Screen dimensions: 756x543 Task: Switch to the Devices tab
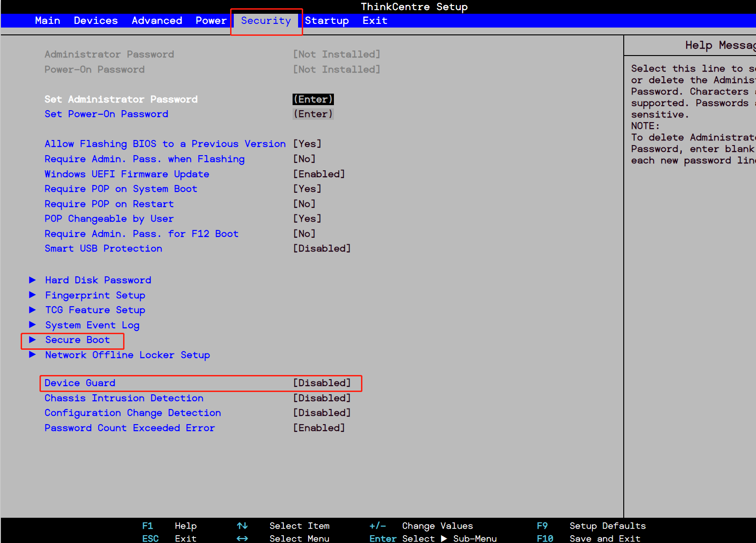(96, 21)
